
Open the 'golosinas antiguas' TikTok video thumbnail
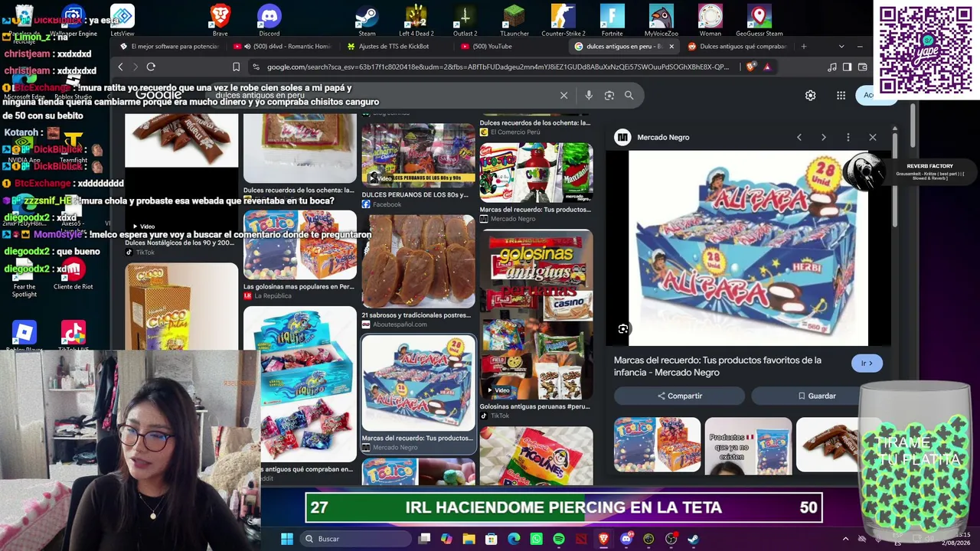[536, 316]
